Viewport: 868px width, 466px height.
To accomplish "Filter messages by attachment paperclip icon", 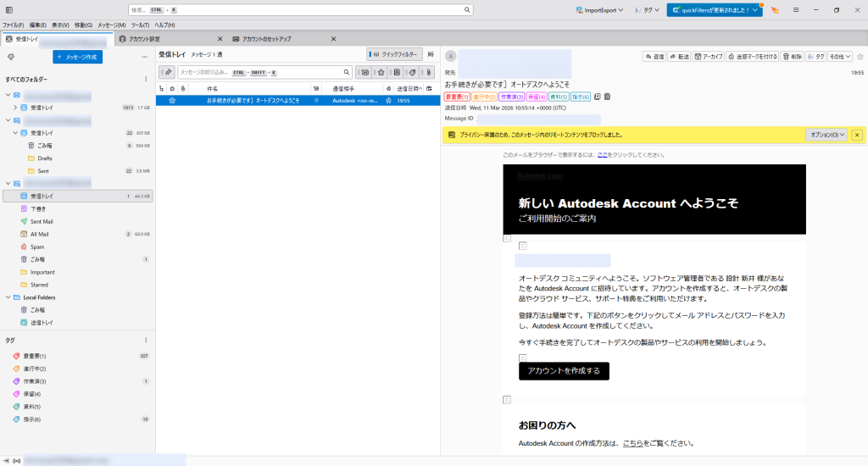I will coord(429,72).
